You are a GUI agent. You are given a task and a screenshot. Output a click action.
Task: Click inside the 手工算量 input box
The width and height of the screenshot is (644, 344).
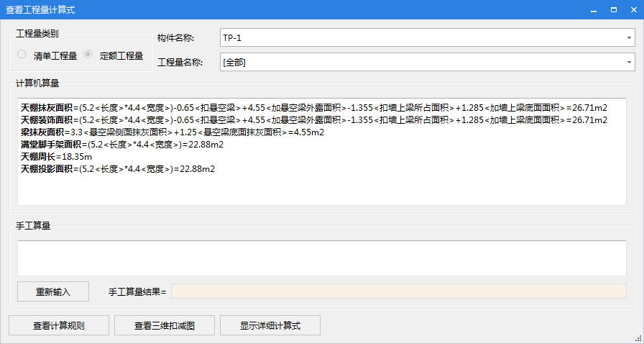click(x=321, y=258)
